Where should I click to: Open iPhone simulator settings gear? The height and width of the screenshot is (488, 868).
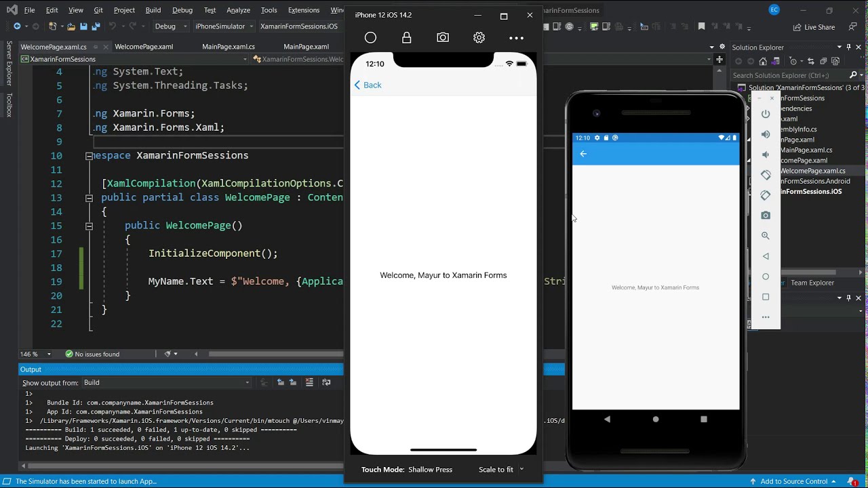479,38
